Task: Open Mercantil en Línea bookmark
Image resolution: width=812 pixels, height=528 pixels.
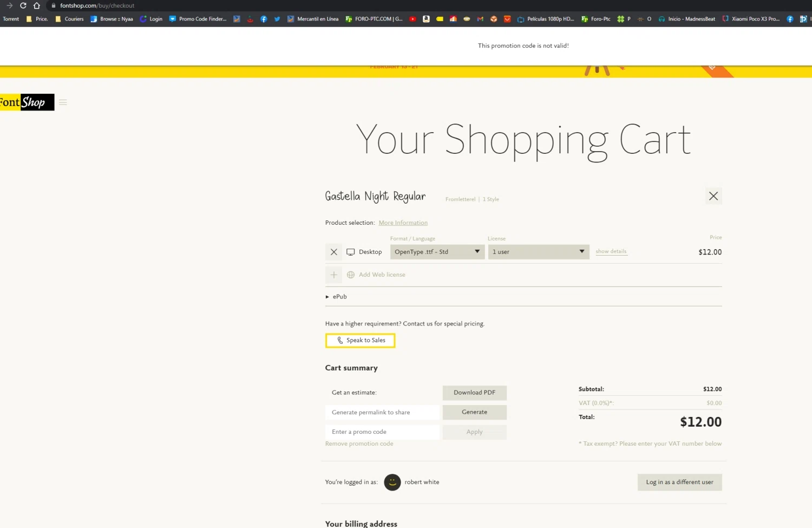Action: pyautogui.click(x=313, y=19)
